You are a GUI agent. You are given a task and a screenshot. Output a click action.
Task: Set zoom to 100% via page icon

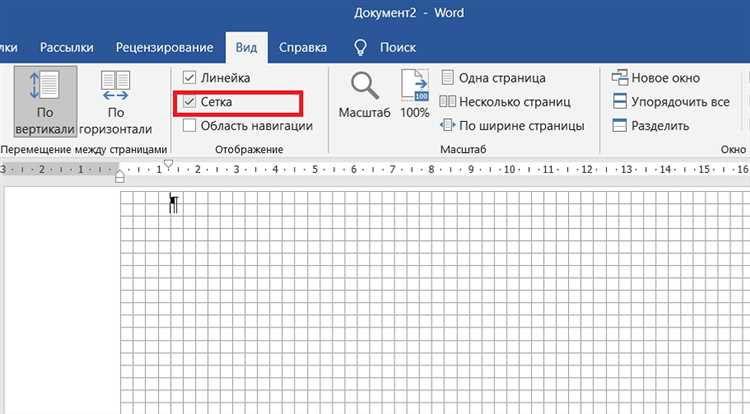click(x=415, y=94)
